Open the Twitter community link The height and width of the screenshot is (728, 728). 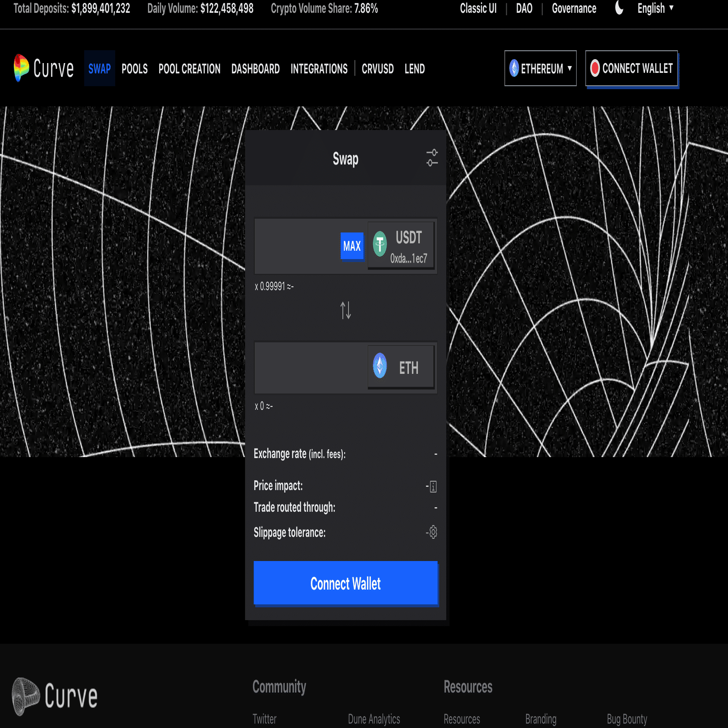point(265,719)
